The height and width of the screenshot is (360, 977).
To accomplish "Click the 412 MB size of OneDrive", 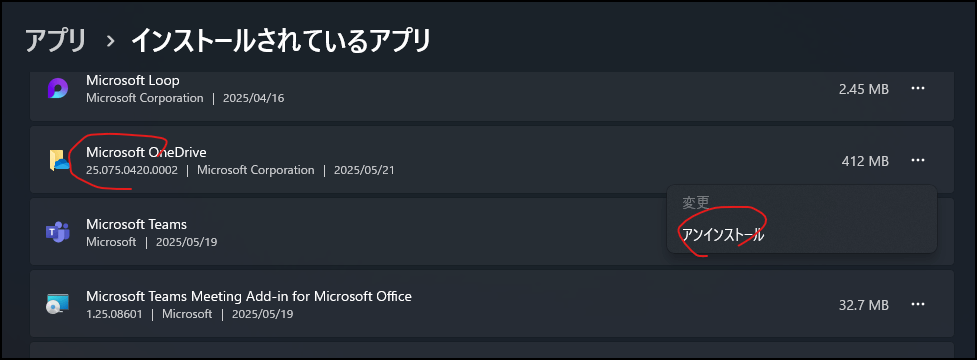I will coord(865,161).
